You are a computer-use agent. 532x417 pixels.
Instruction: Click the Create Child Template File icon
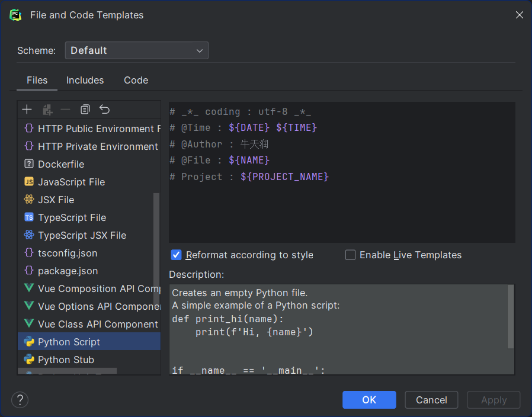click(47, 110)
